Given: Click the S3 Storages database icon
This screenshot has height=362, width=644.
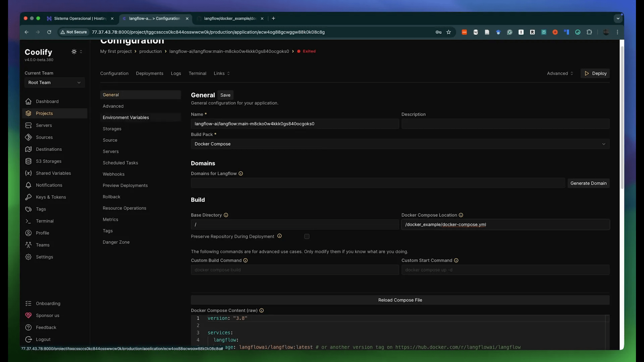Looking at the screenshot, I should tap(29, 161).
